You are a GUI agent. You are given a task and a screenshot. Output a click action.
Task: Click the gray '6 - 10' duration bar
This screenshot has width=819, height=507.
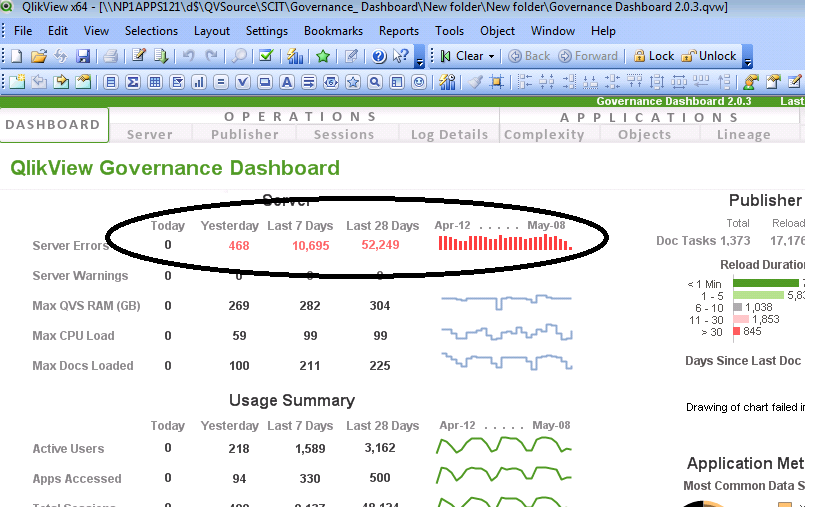point(738,307)
